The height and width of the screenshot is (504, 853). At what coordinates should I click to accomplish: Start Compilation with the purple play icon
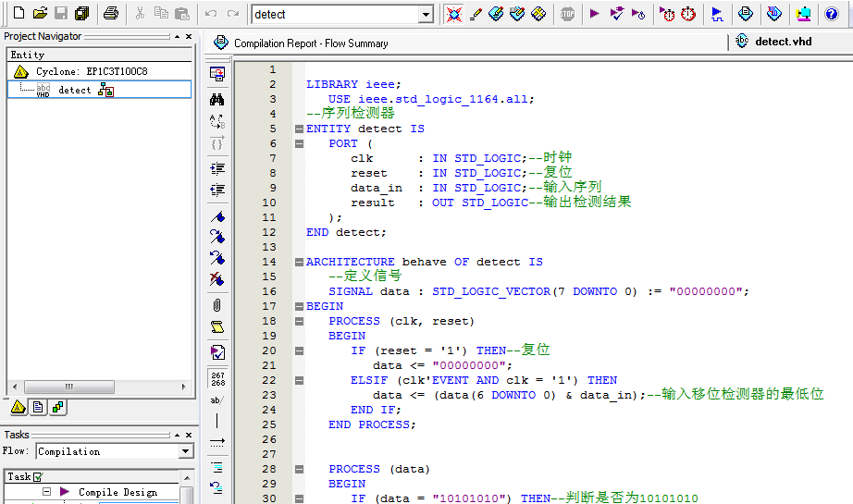coord(595,14)
